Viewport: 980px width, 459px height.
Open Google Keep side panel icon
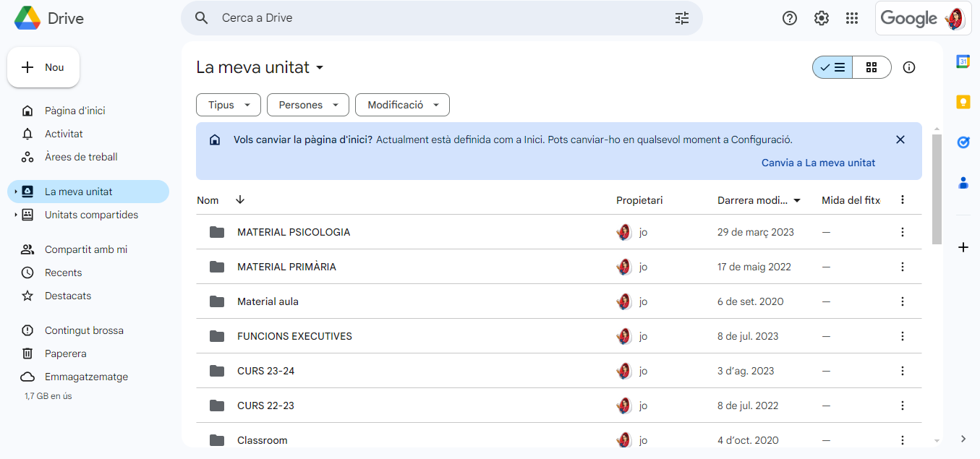[963, 102]
